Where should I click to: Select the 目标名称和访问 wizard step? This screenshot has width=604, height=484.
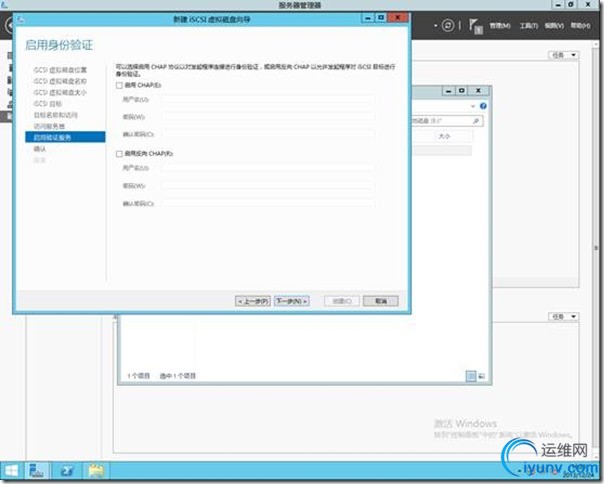(56, 115)
